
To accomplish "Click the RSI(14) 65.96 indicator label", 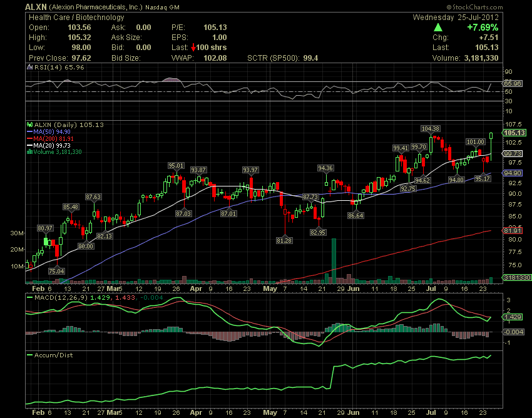I will click(x=59, y=67).
